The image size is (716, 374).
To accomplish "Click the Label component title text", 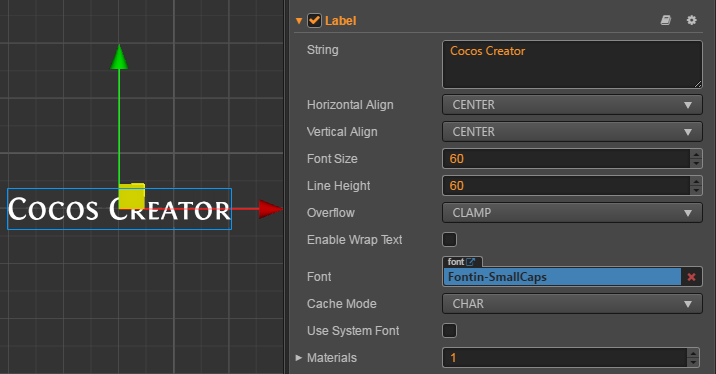I will (x=340, y=21).
